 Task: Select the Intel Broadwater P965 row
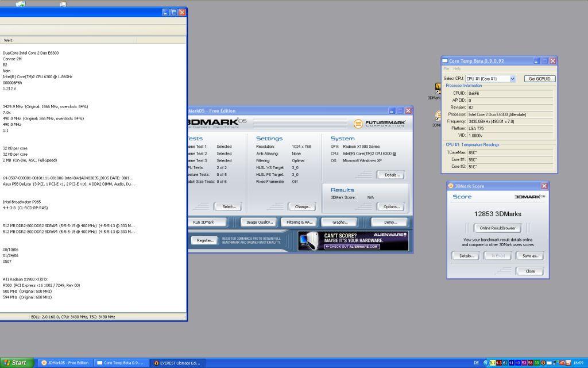point(22,202)
